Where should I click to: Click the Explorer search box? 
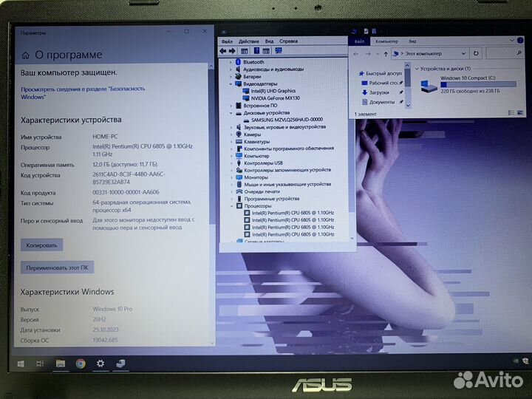pos(505,53)
